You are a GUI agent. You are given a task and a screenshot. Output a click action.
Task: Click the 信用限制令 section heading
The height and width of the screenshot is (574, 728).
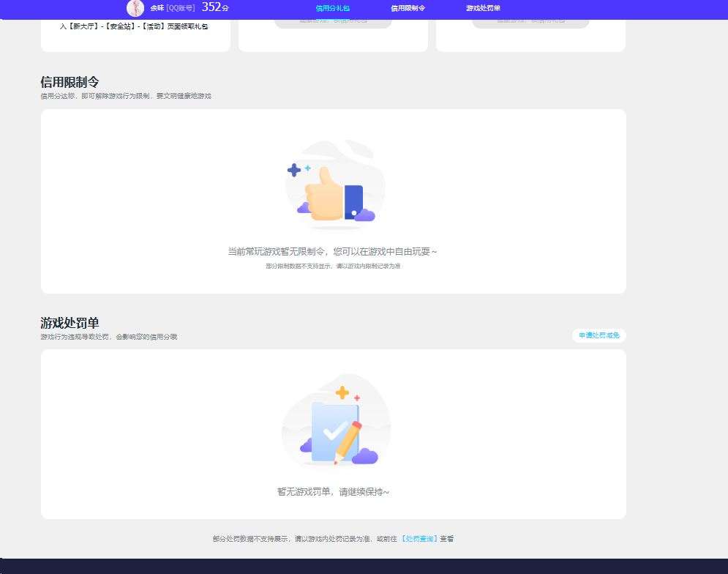coord(70,82)
